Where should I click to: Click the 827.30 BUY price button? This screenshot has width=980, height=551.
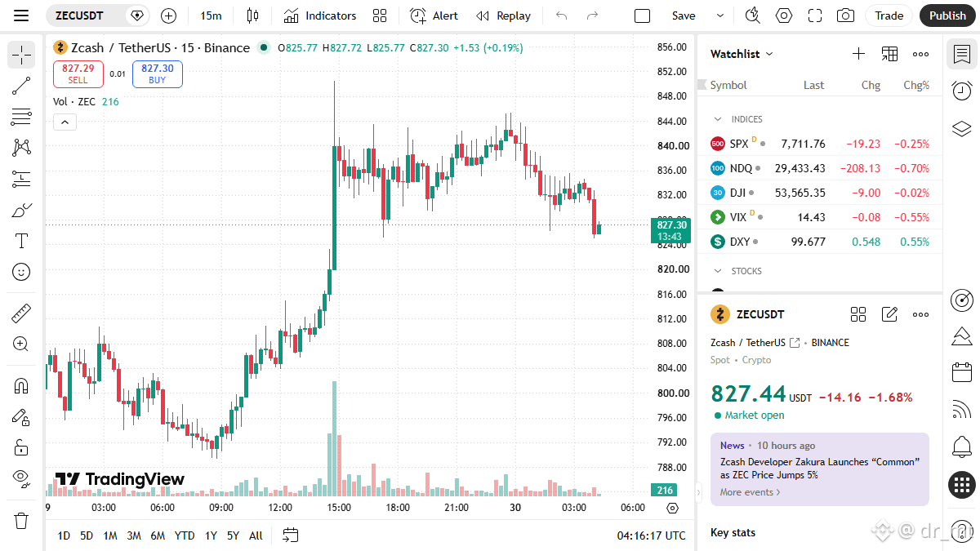point(158,74)
